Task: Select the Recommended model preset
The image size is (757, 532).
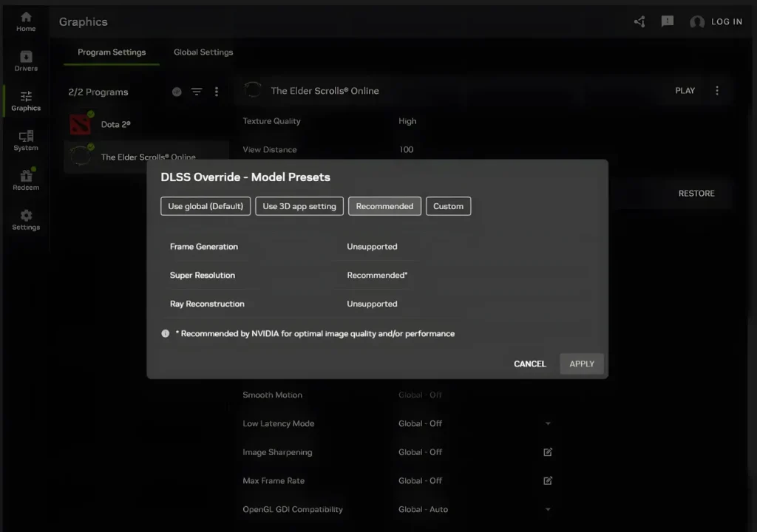Action: tap(384, 206)
